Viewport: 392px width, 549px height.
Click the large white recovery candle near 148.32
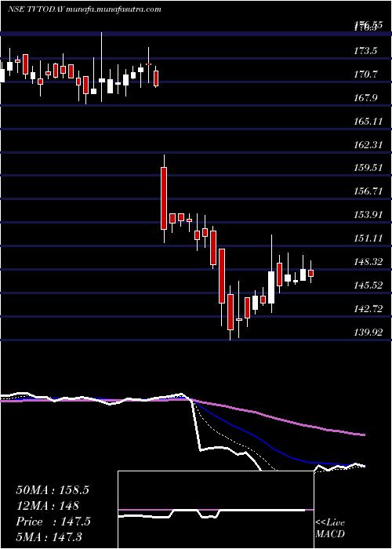click(271, 287)
